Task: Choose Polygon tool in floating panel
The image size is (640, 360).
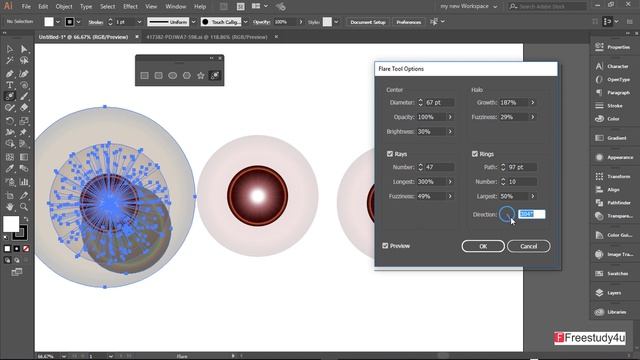Action: pos(187,76)
